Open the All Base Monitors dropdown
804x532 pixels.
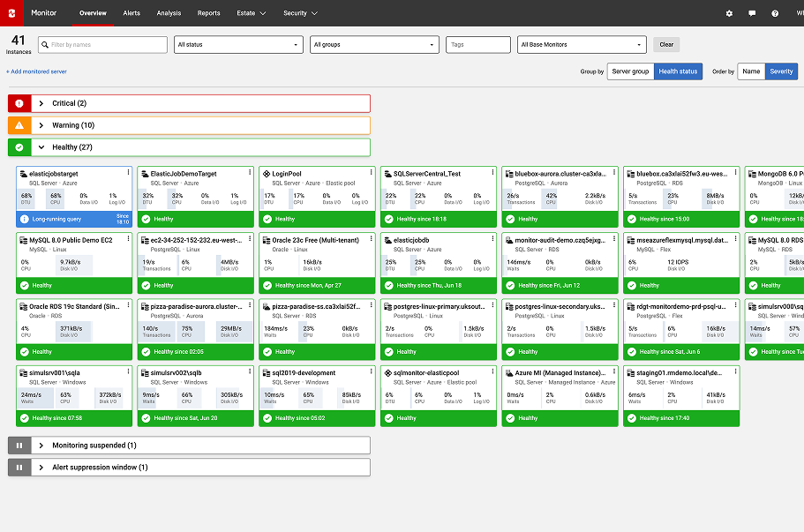coord(582,45)
